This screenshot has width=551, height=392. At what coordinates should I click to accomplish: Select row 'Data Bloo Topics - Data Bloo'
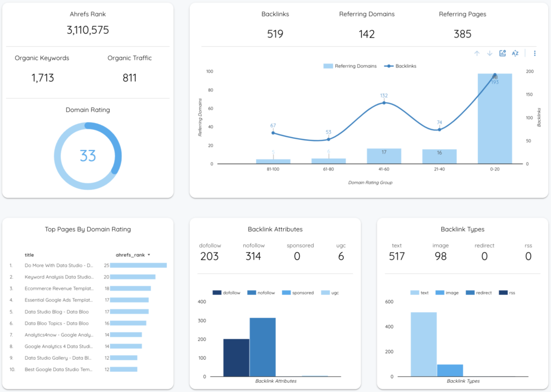coord(88,324)
